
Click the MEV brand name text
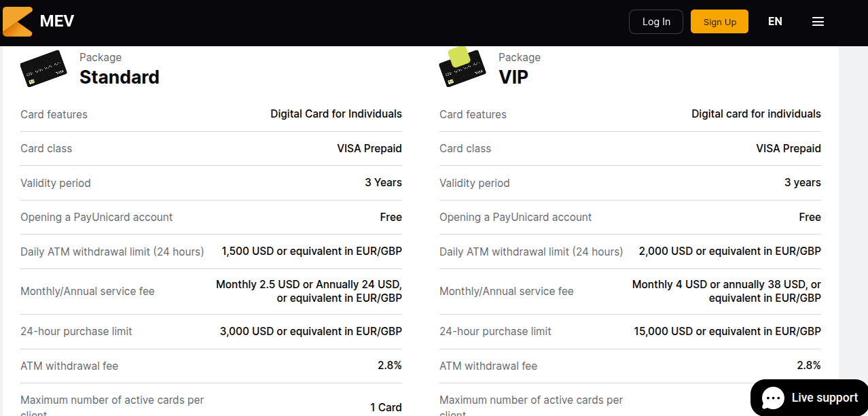point(57,21)
